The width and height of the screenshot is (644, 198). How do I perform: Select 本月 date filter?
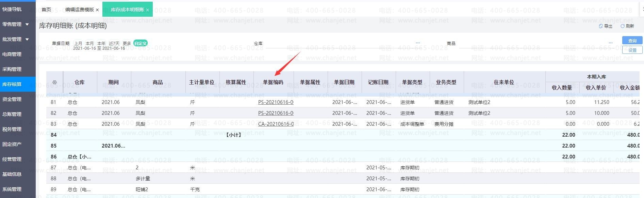click(x=90, y=43)
